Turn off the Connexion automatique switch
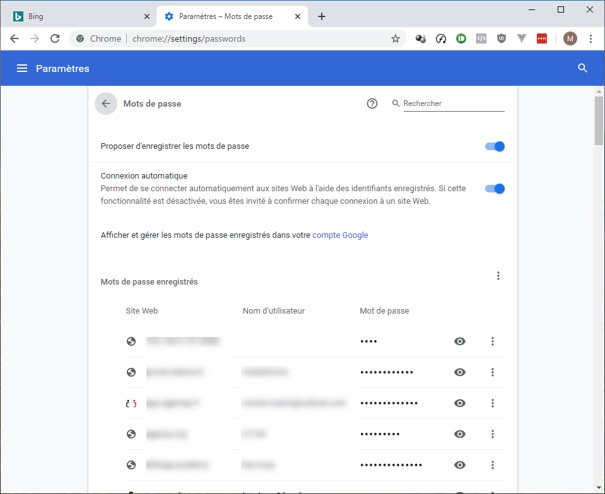Screen dimensions: 605x494 tap(495, 188)
